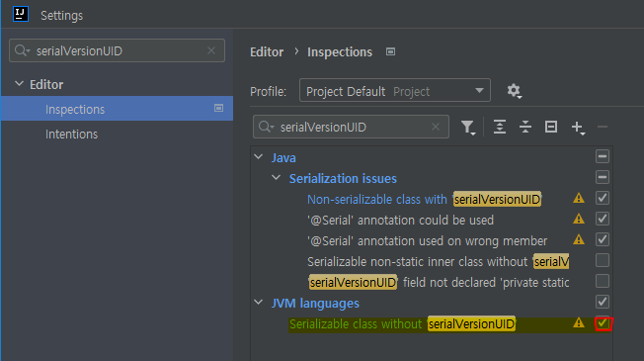644x361 pixels.
Task: Click the Inspections breadcrumb text
Action: 340,52
